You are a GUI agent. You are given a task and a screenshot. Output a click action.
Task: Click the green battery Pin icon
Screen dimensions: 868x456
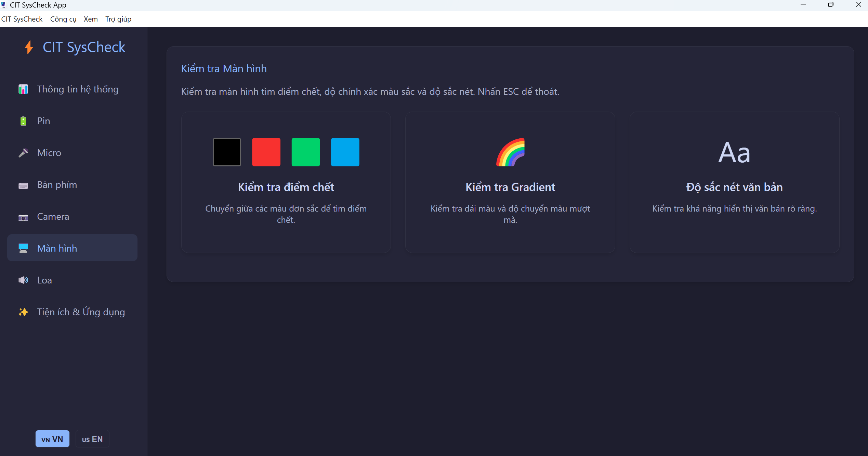click(x=23, y=121)
